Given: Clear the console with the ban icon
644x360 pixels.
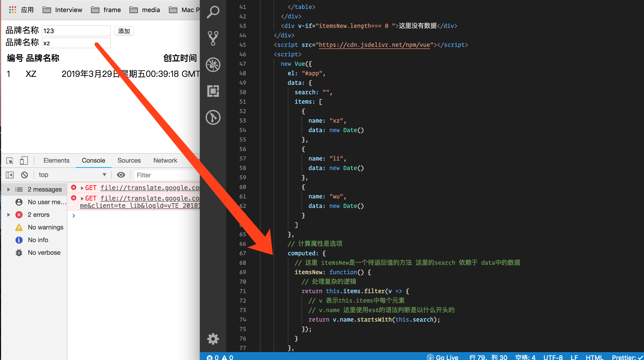Looking at the screenshot, I should tap(24, 175).
